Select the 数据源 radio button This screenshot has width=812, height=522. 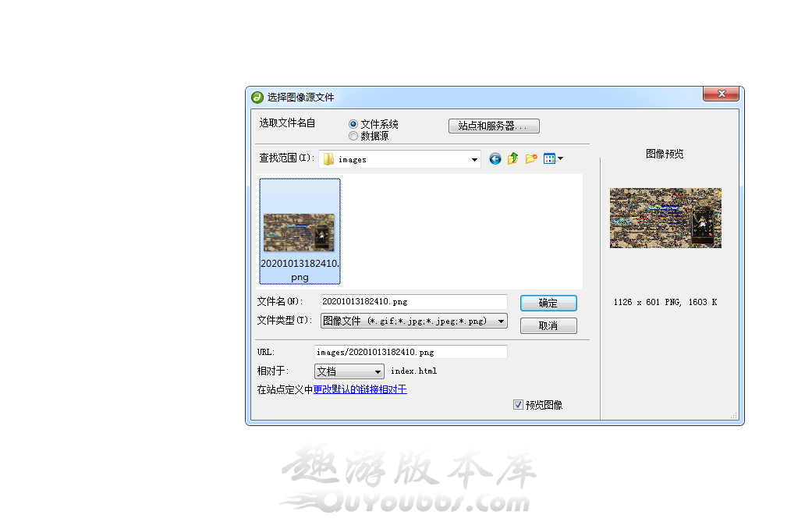click(353, 136)
